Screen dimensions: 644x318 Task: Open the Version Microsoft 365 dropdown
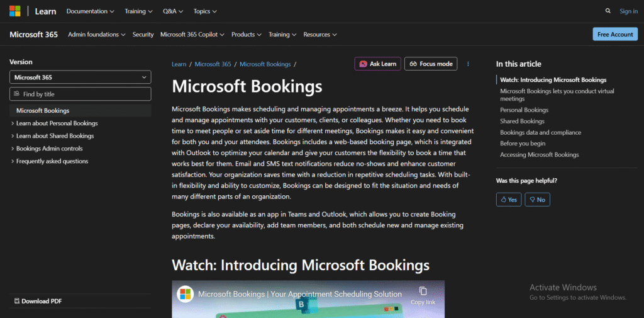pyautogui.click(x=80, y=77)
